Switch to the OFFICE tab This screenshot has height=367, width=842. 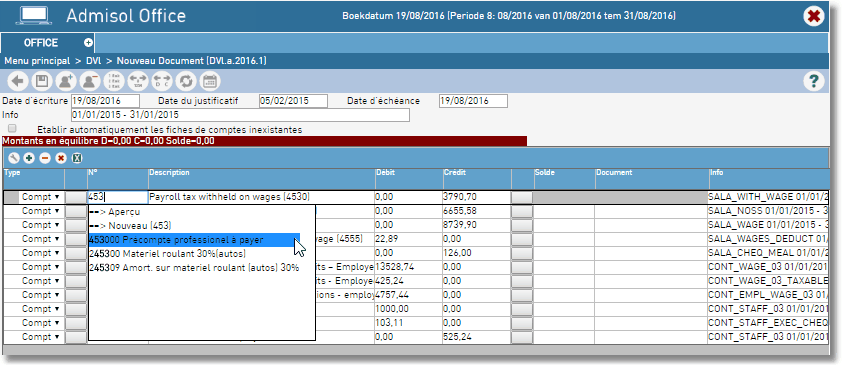tap(41, 43)
